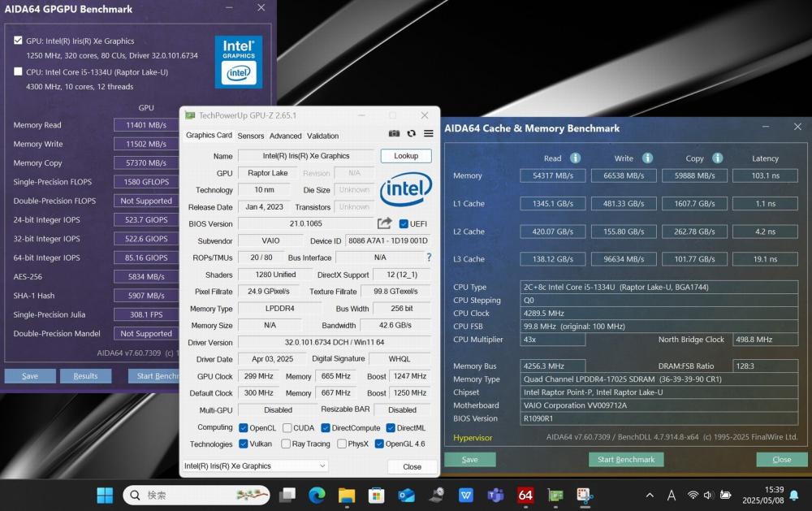Toggle the DirectML checkbox
812x511 pixels.
[391, 427]
